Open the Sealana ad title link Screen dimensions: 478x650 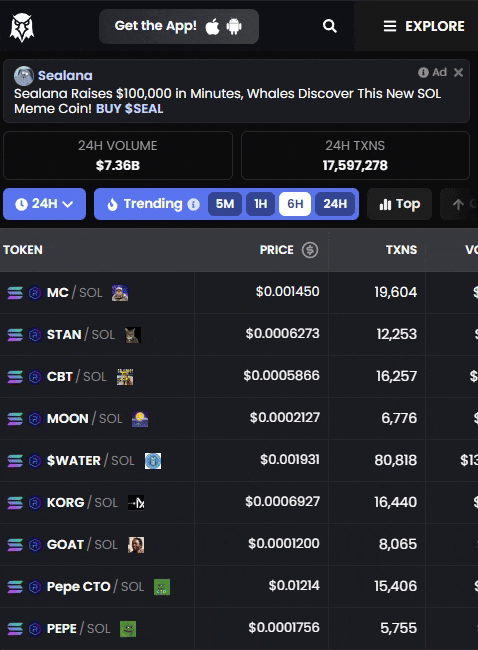[x=65, y=75]
